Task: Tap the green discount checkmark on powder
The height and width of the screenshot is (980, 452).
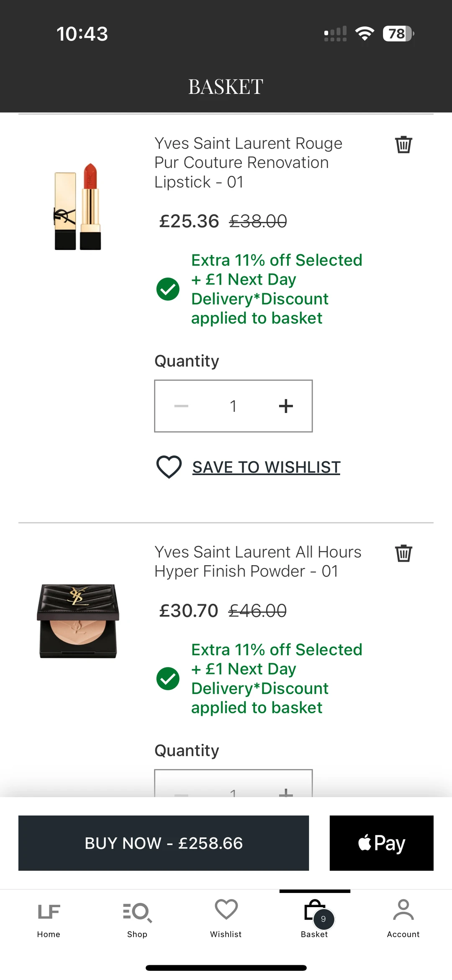Action: coord(168,678)
